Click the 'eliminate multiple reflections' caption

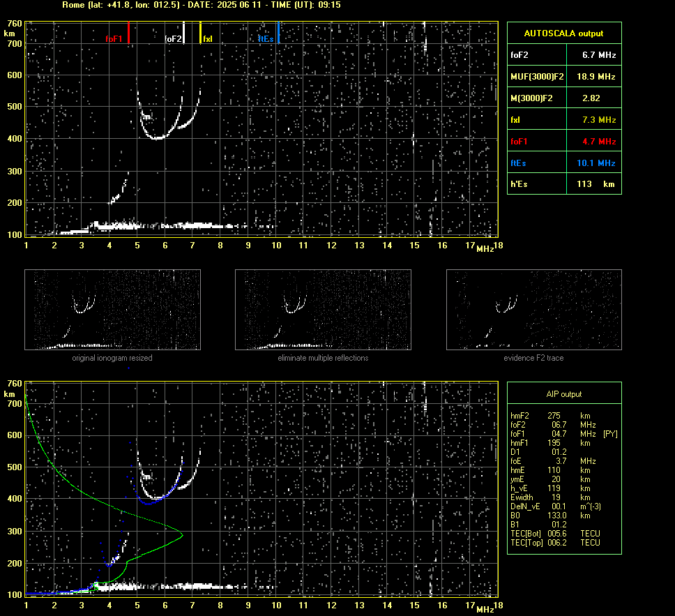pos(323,358)
